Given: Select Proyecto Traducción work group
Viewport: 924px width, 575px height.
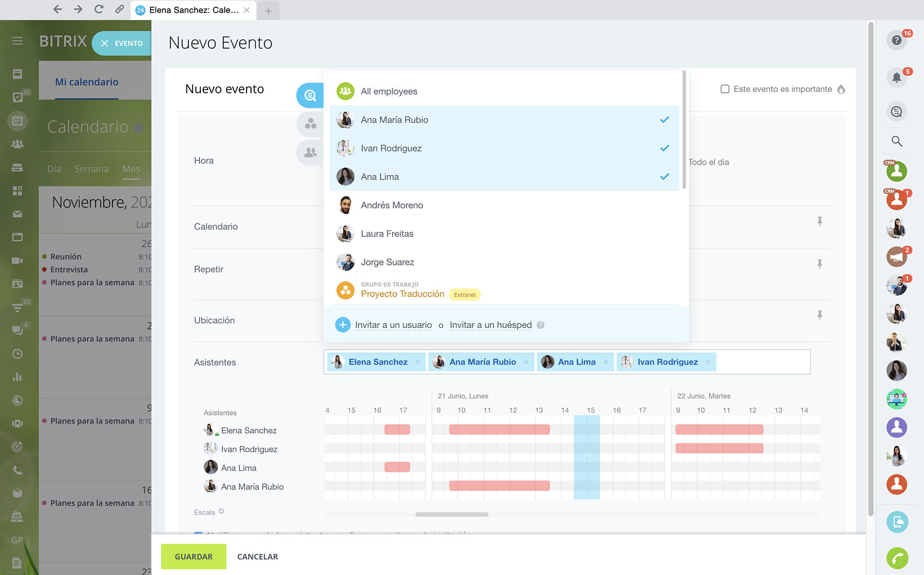Looking at the screenshot, I should 402,294.
